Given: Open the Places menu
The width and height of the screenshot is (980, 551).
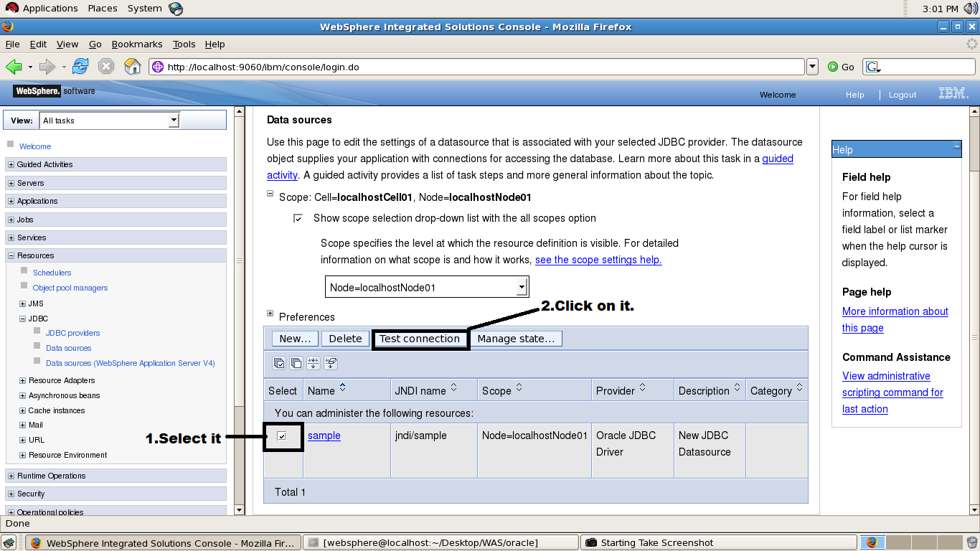Looking at the screenshot, I should coord(103,9).
